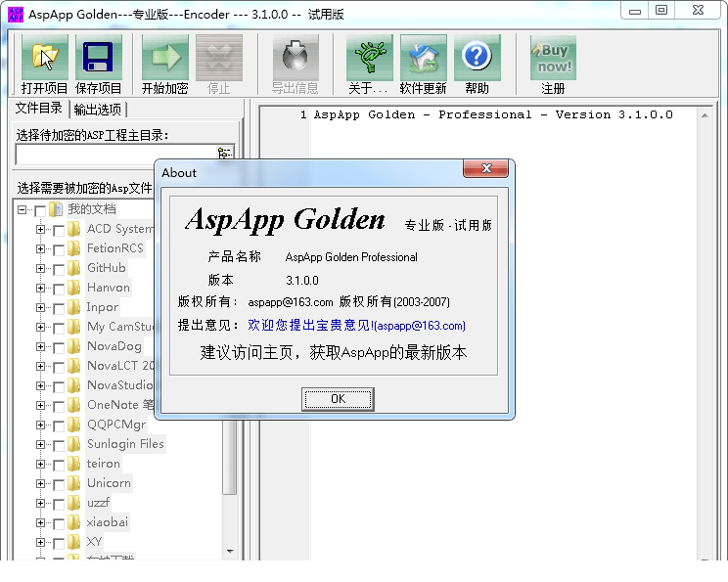
Task: Select the Hanvon folder label
Action: pos(109,288)
